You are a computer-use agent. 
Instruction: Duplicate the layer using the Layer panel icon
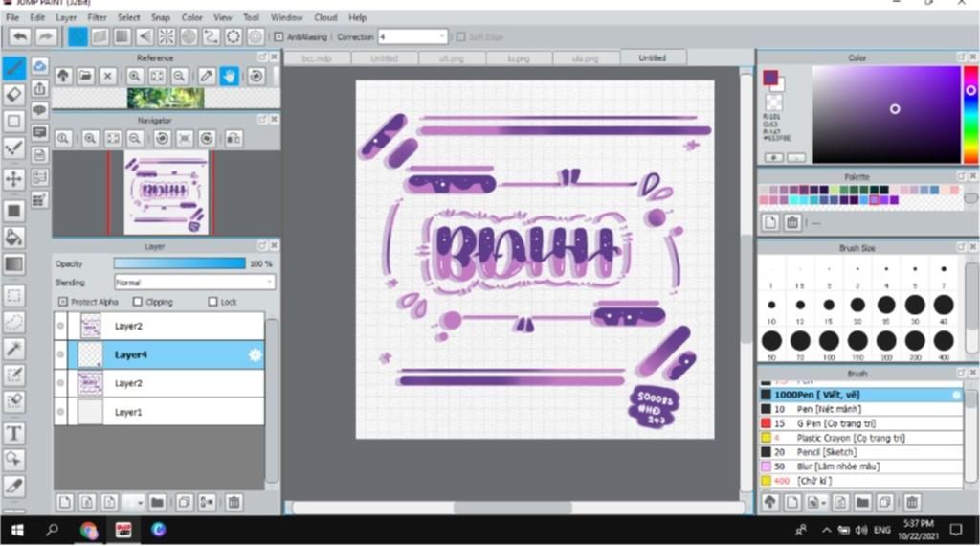pos(184,502)
